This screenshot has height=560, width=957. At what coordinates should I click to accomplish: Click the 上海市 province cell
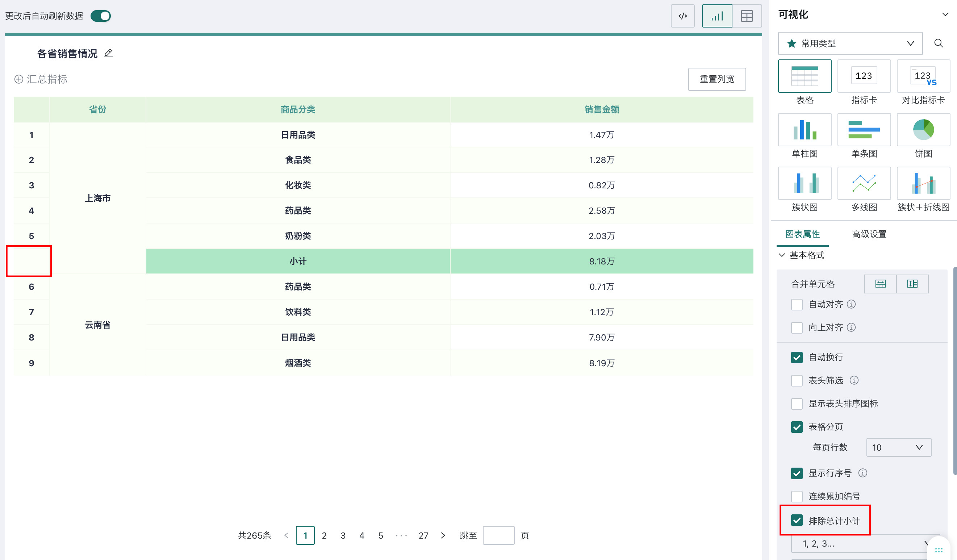tap(97, 198)
